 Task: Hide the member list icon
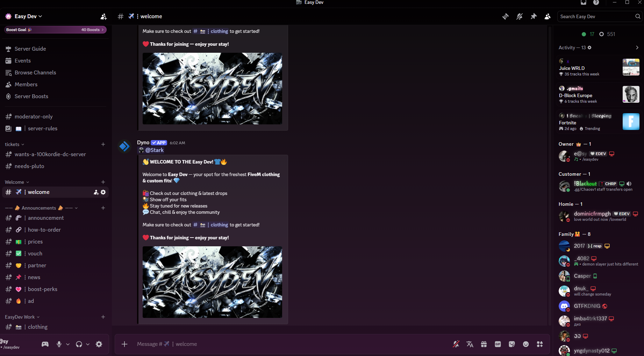click(x=548, y=16)
